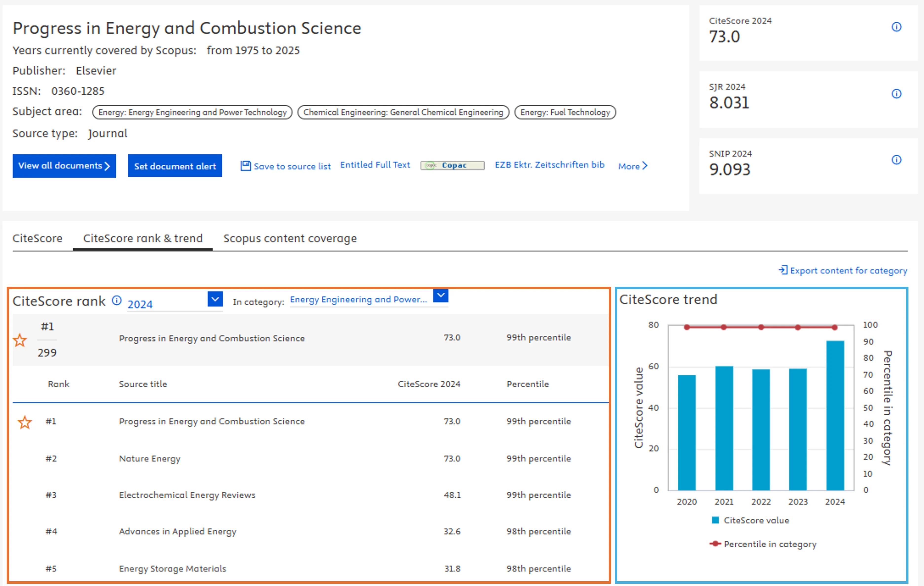Click the 31.8 CiteScore value
924x586 pixels.
[452, 568]
